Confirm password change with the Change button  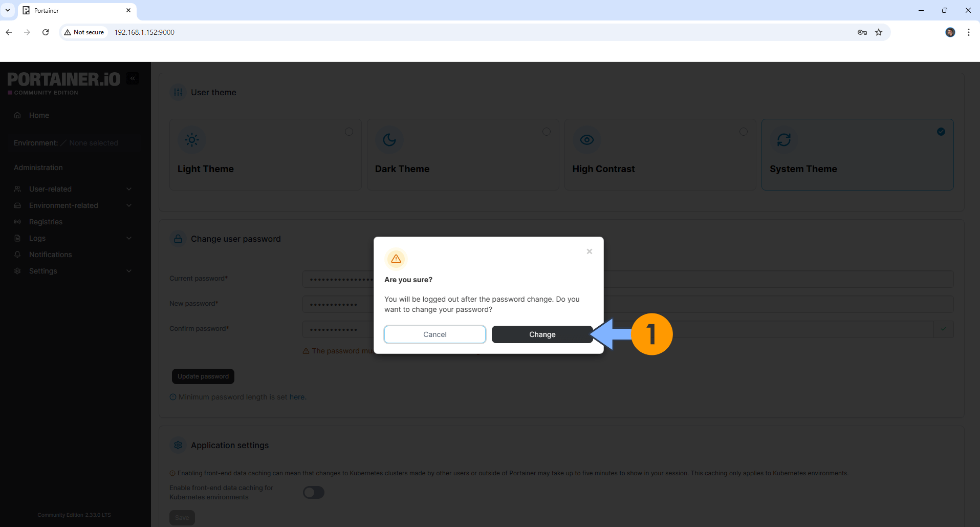(x=541, y=334)
